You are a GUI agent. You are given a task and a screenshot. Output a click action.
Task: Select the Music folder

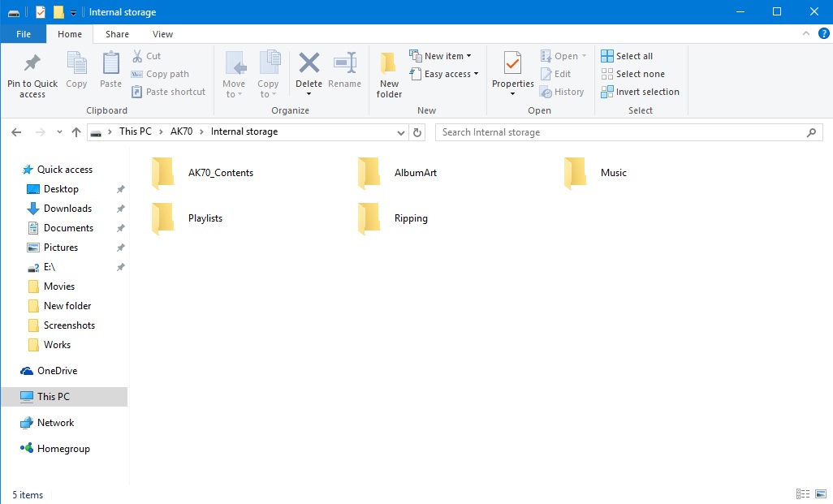[x=596, y=173]
